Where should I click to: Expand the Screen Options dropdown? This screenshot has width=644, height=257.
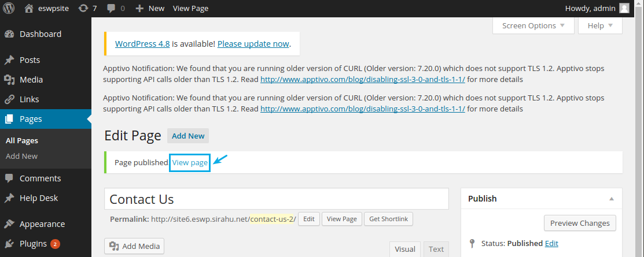point(533,25)
